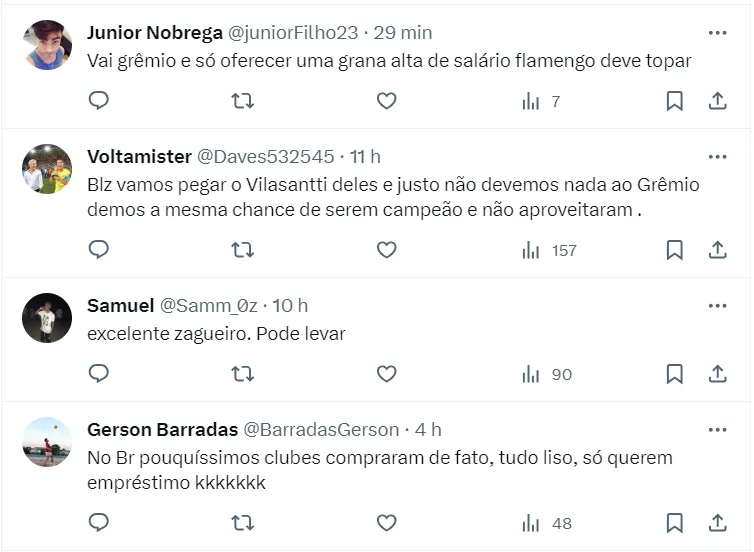Open more options on Junior Nobrega's tweet
This screenshot has width=754, height=552.
point(717,32)
